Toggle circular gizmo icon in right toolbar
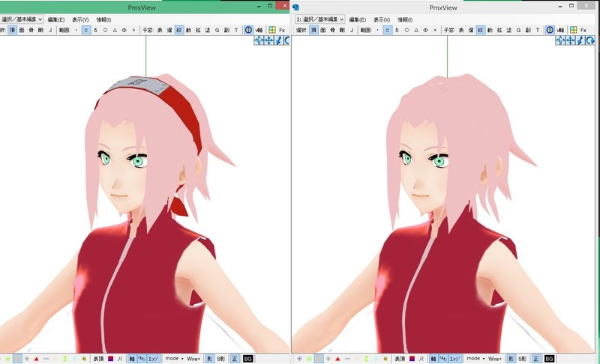This screenshot has width=600, height=364. [x=550, y=30]
